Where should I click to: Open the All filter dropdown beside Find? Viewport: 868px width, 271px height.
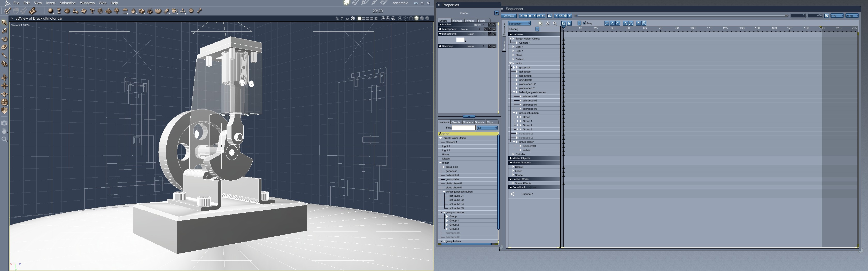pos(487,128)
